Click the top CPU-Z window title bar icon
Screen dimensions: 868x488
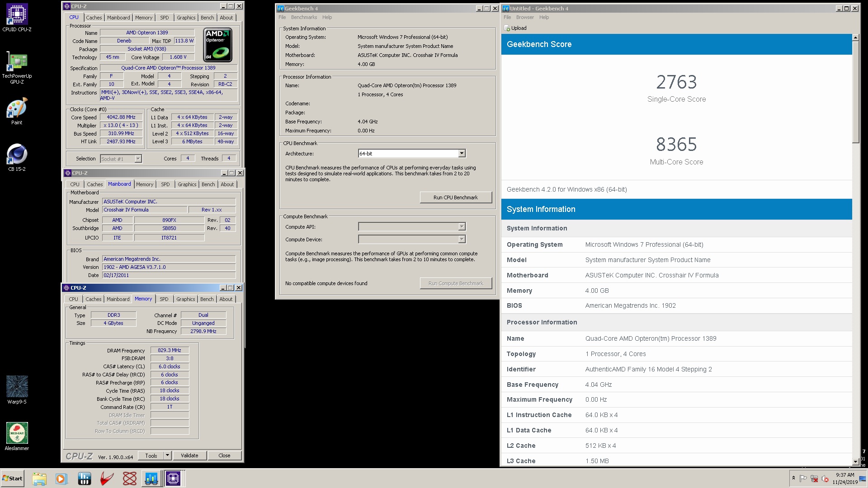[x=67, y=6]
